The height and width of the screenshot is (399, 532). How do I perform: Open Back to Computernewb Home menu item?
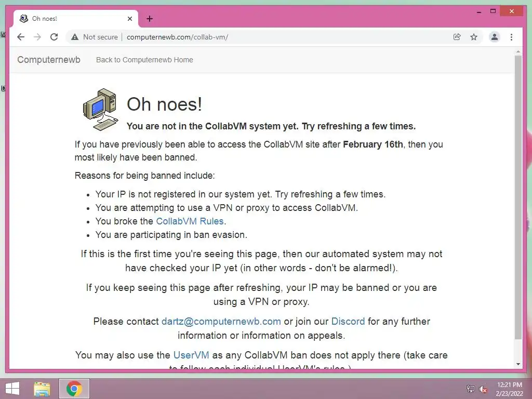[x=144, y=60]
